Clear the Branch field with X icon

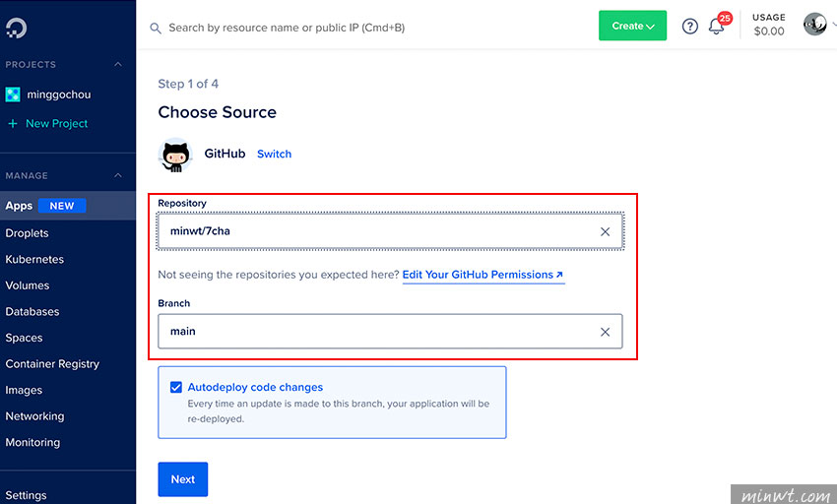point(605,332)
